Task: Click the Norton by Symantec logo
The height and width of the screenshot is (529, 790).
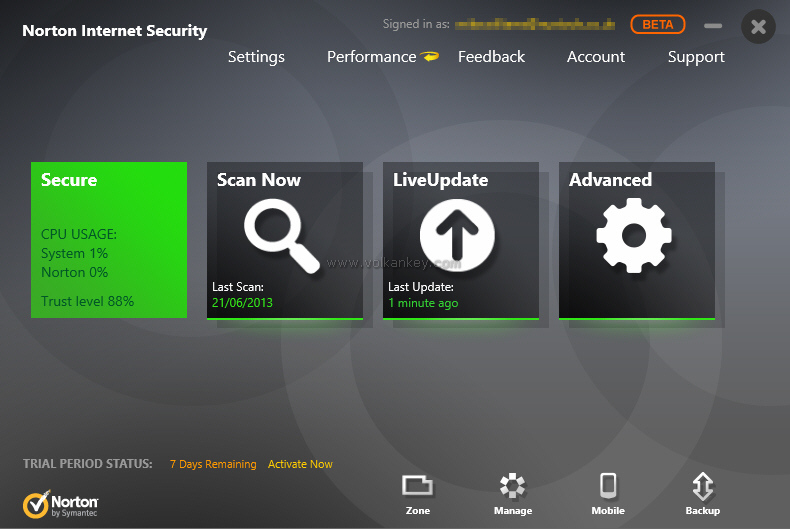Action: click(x=61, y=503)
